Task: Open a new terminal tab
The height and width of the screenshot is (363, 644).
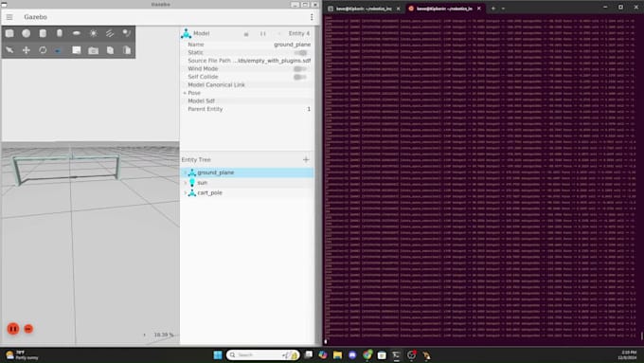Action: [x=493, y=9]
